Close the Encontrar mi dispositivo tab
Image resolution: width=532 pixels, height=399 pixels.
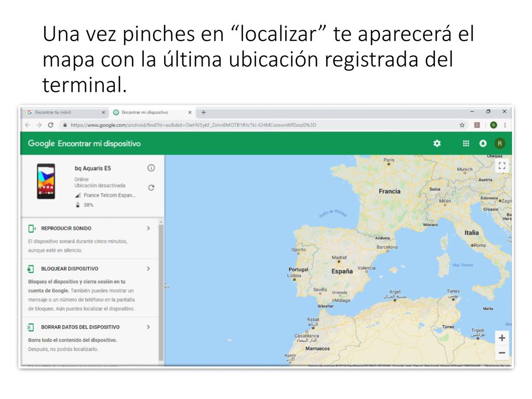pos(190,112)
